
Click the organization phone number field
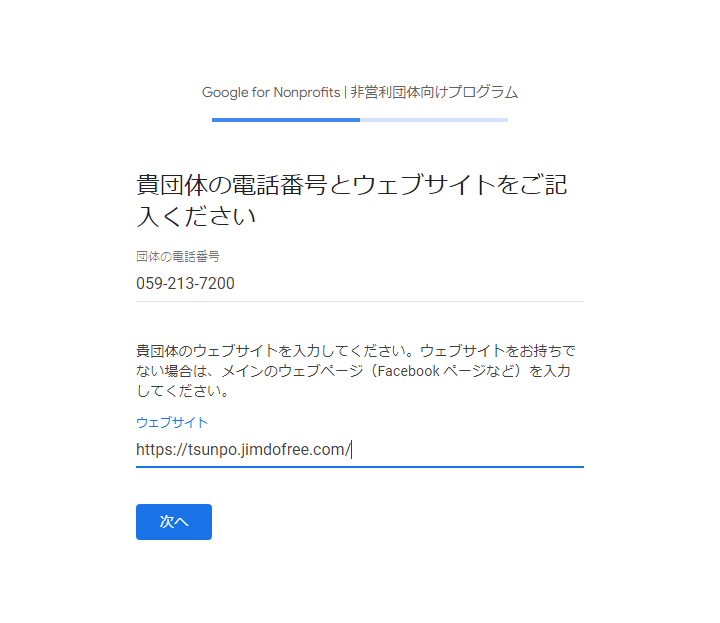pyautogui.click(x=360, y=284)
